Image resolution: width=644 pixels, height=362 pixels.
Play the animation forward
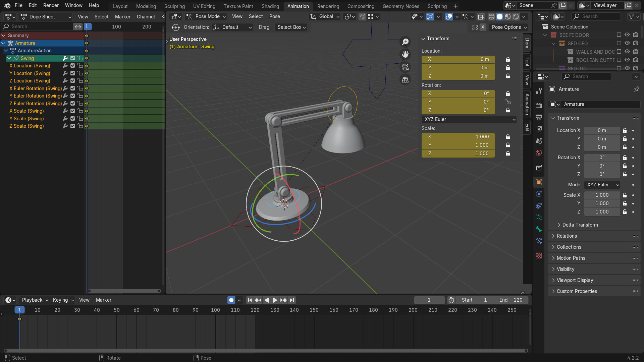pos(275,300)
